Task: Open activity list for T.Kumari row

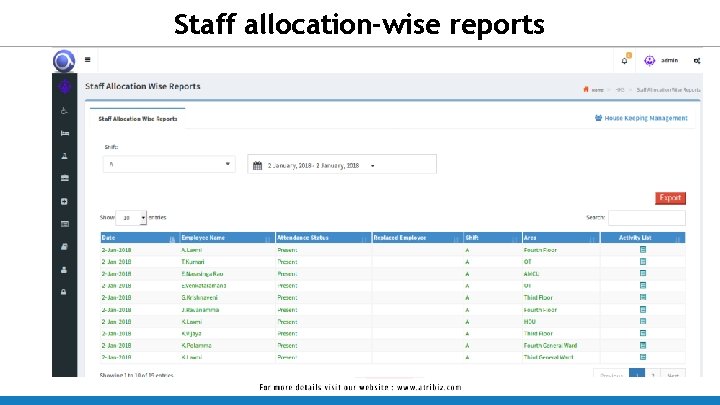Action: [x=643, y=261]
